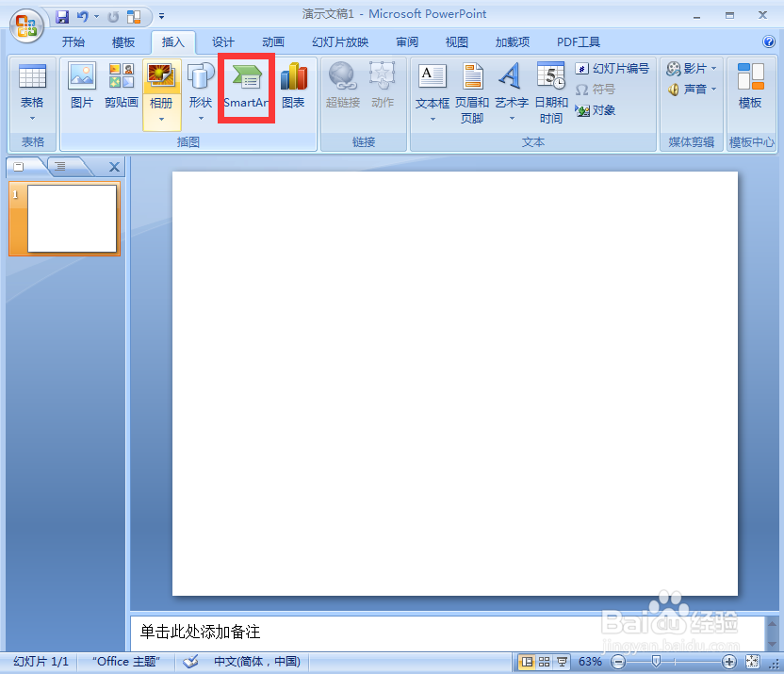
Task: Zoom in with the plus button
Action: [729, 662]
